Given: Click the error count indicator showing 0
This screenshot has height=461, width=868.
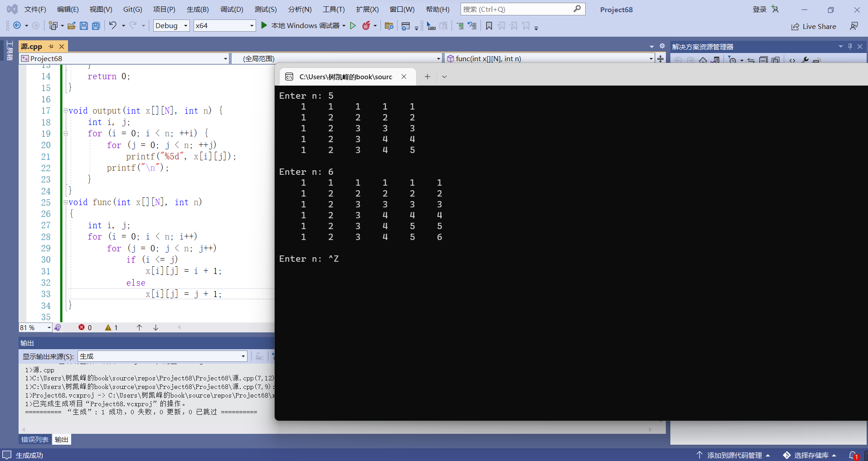Looking at the screenshot, I should tap(85, 327).
